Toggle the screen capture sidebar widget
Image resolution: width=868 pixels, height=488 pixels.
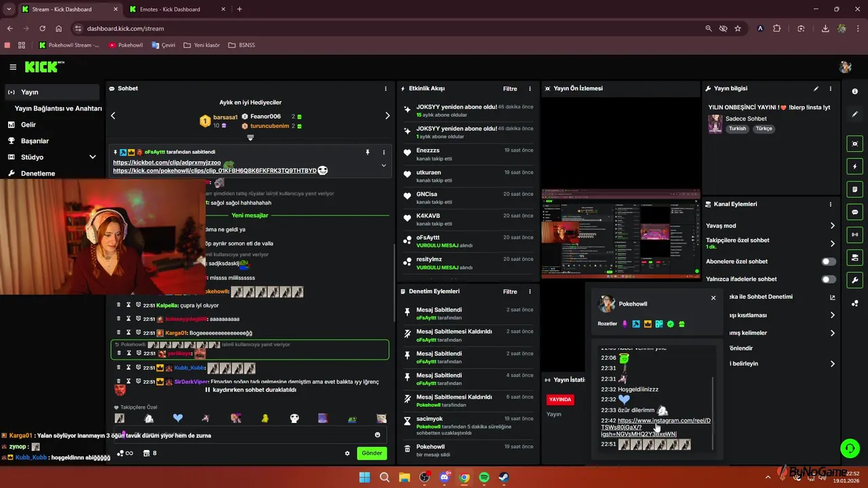855,144
